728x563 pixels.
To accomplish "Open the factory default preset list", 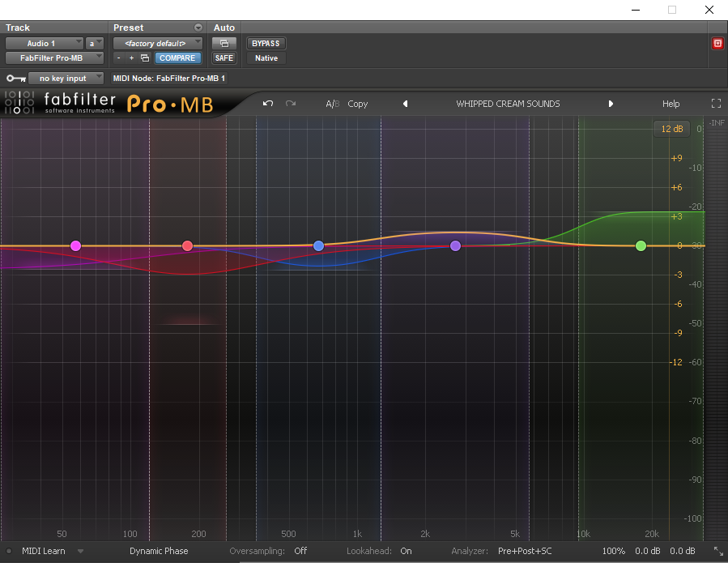I will [x=158, y=43].
